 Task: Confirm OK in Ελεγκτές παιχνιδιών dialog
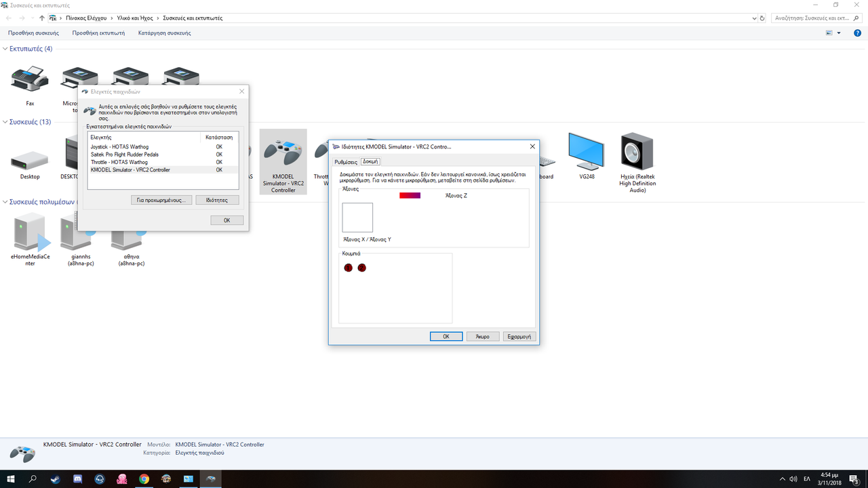coord(227,220)
